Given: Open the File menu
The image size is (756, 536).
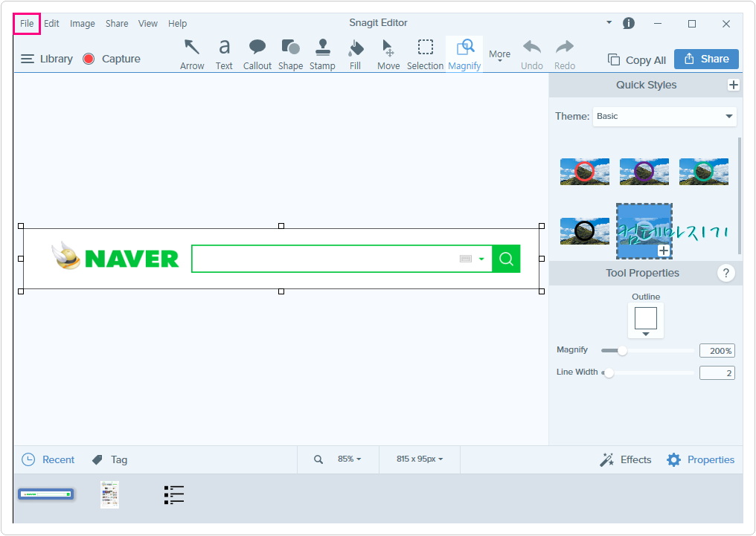Looking at the screenshot, I should [x=27, y=24].
